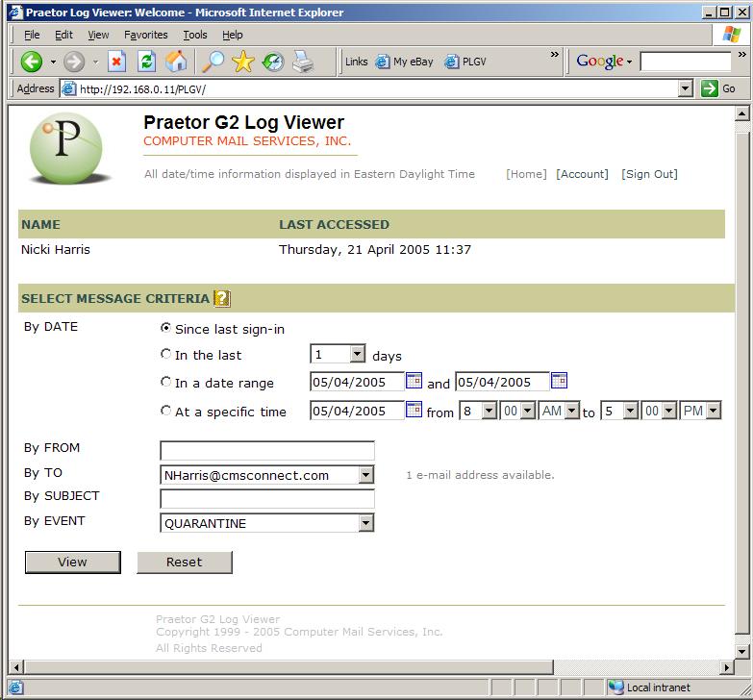Viewport: 753px width, 700px height.
Task: Click the Stop loading icon
Action: tap(116, 62)
